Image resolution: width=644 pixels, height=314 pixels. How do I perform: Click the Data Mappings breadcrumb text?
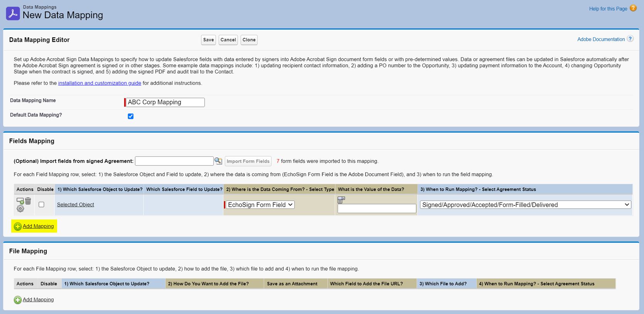(40, 7)
